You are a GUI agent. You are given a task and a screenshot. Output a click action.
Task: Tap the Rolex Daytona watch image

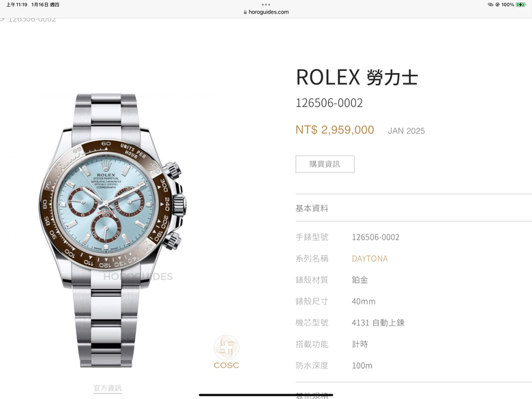click(x=112, y=230)
